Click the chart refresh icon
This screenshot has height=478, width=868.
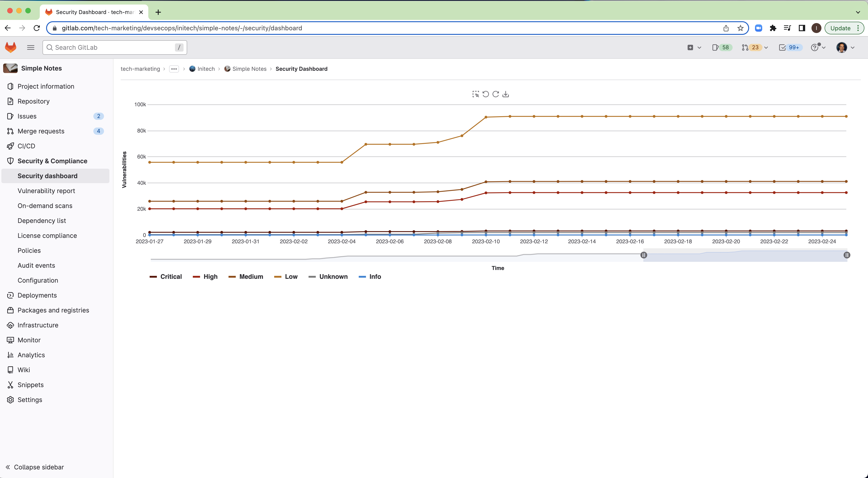pos(495,94)
